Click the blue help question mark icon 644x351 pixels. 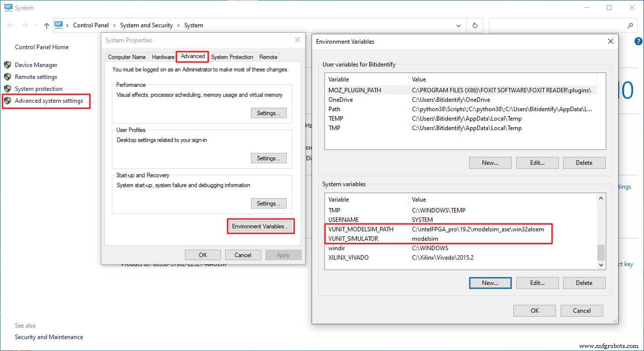(x=639, y=42)
